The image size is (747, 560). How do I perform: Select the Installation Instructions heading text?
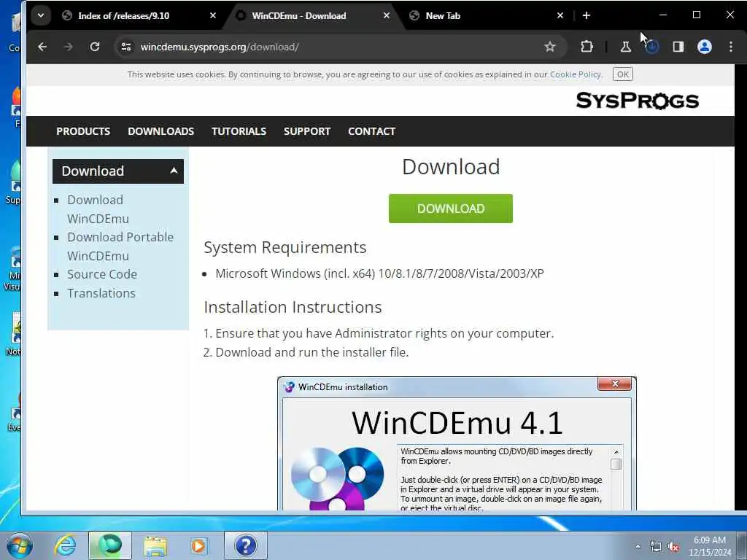[293, 307]
